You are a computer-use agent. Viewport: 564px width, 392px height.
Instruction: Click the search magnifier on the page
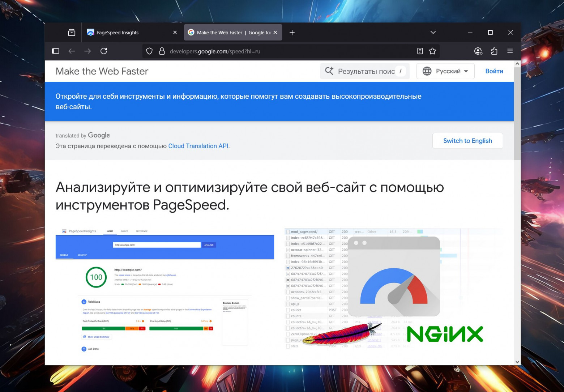coord(329,71)
